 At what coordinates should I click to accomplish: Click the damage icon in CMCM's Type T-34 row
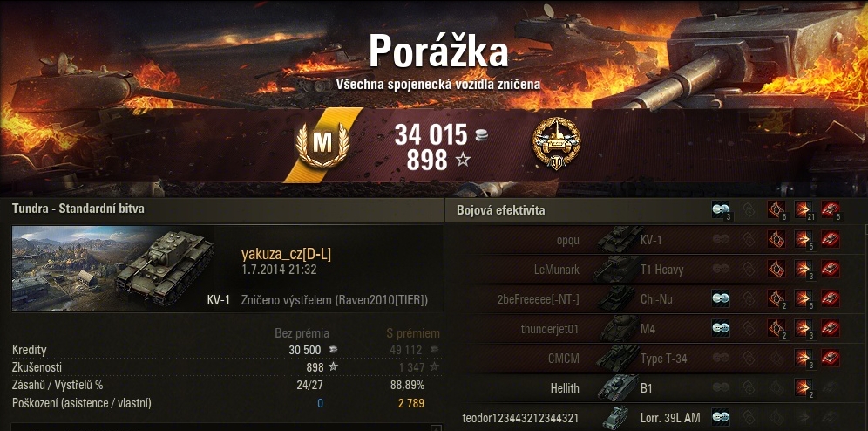[x=804, y=358]
